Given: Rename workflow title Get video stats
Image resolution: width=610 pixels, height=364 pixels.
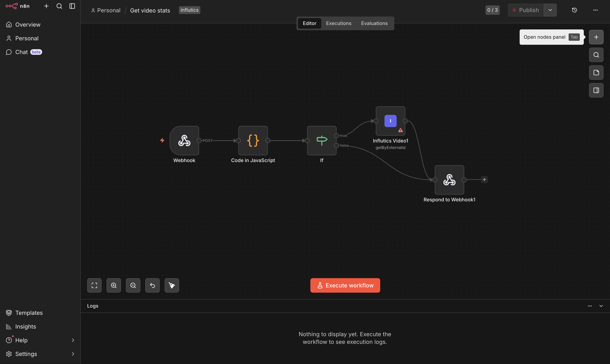Looking at the screenshot, I should [150, 10].
